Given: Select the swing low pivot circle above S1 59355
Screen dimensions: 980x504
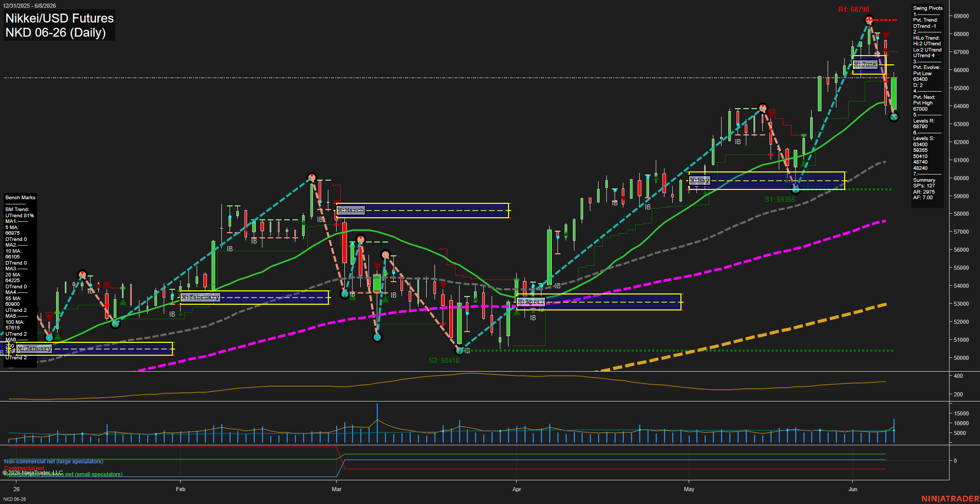Looking at the screenshot, I should 796,189.
